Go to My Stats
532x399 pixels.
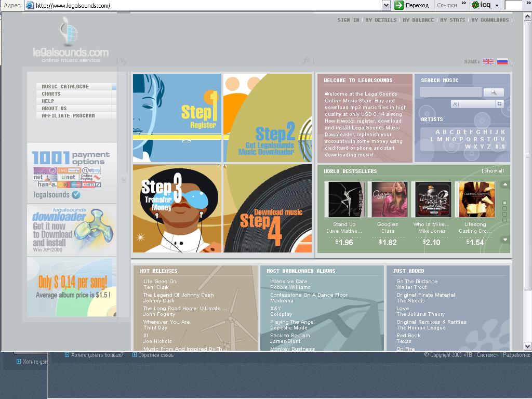point(453,20)
